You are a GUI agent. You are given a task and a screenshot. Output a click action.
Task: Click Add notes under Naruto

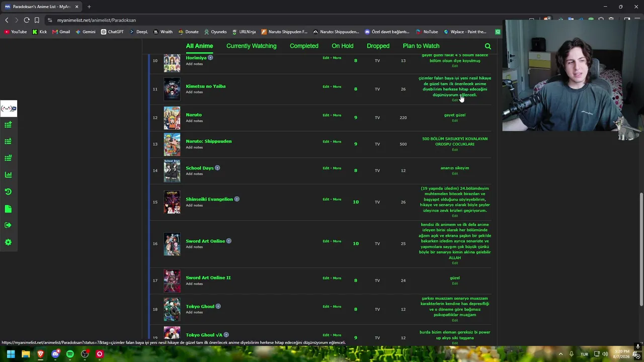(194, 121)
